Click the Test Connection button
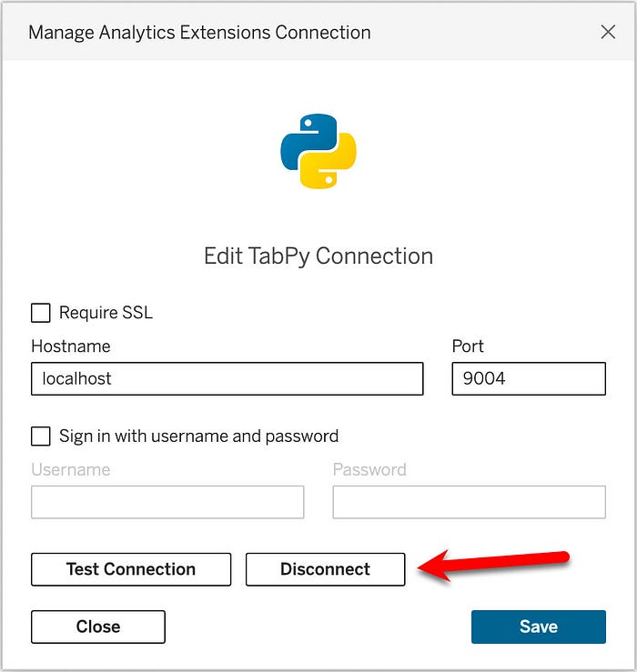Screen dimensions: 637x672 [131, 569]
